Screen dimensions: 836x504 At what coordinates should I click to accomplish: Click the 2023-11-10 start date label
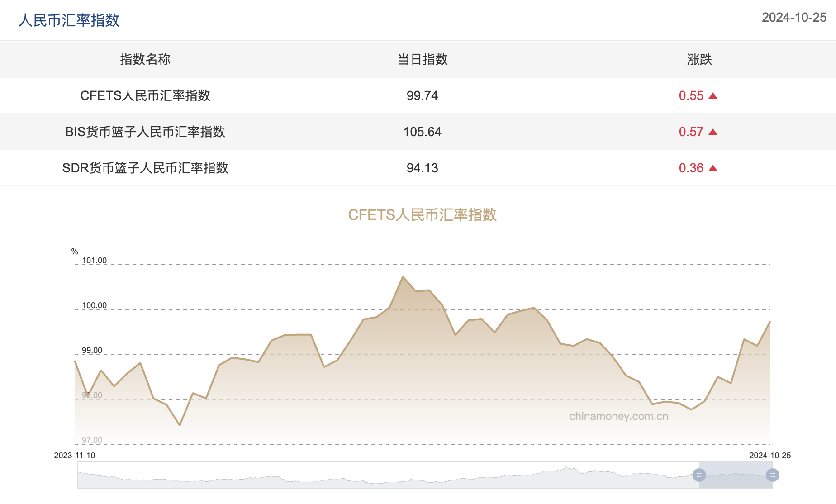pos(75,456)
